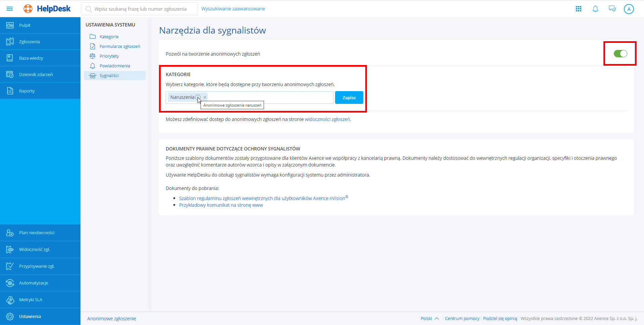Click Wyszukiwanie zaawansowane link

click(x=233, y=9)
